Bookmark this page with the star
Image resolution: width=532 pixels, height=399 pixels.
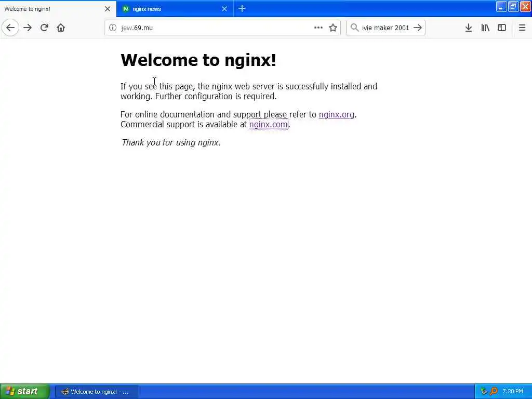(333, 28)
